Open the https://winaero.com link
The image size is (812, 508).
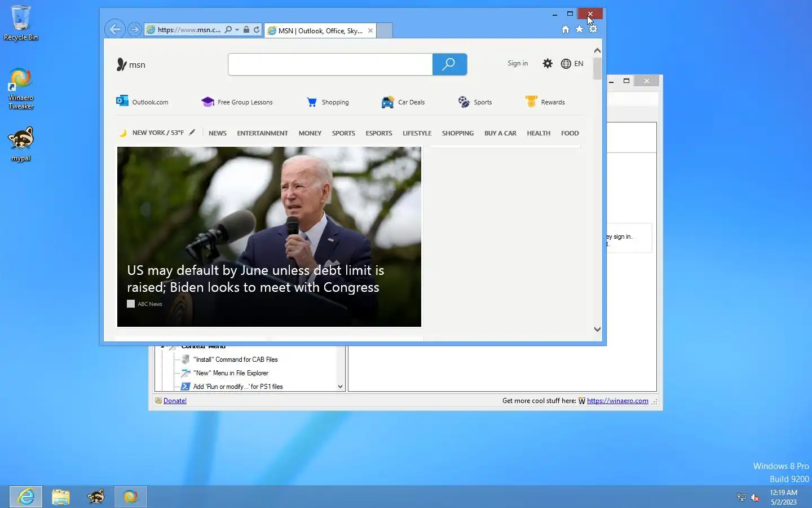tap(617, 401)
